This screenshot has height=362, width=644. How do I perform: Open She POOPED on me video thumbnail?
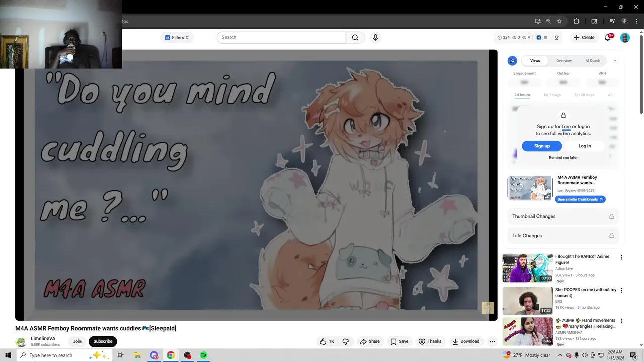(527, 301)
